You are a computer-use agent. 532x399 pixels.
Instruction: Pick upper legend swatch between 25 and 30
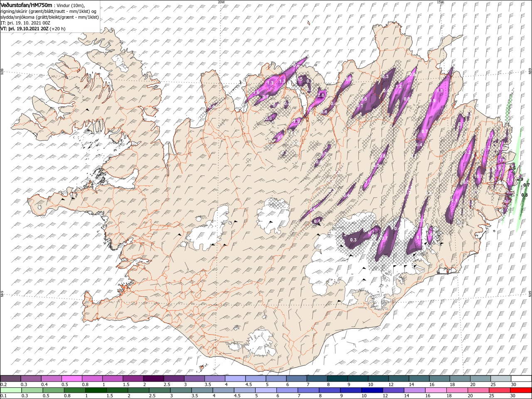501,379
